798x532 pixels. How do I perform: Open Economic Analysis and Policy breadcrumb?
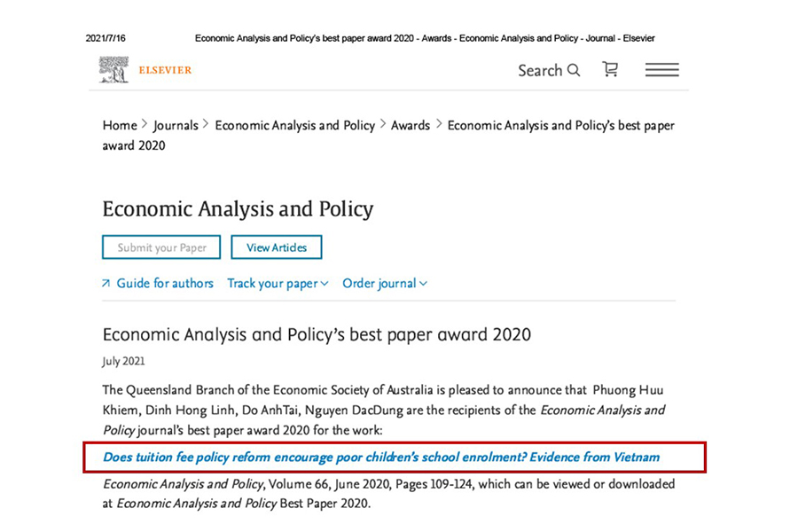tap(294, 125)
